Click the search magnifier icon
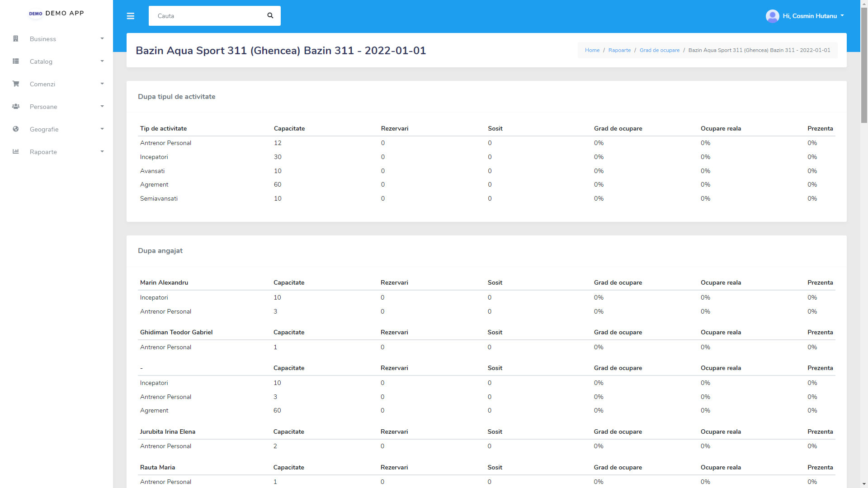 coord(270,16)
